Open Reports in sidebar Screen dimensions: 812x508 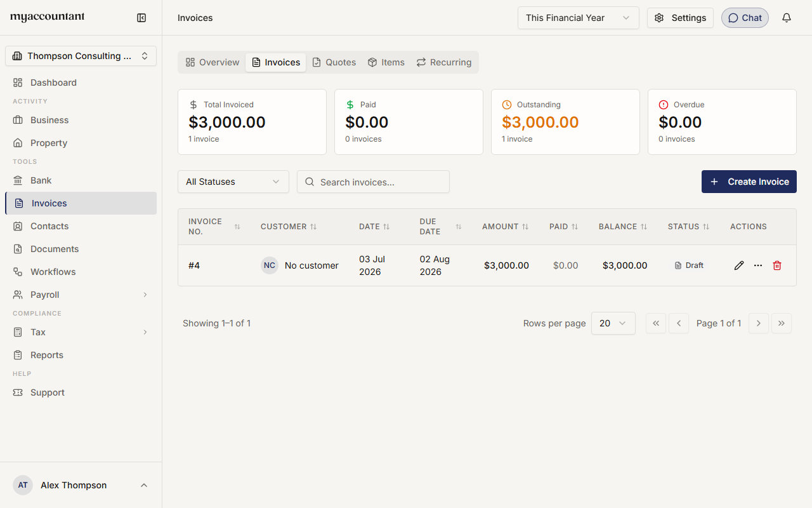[81, 355]
